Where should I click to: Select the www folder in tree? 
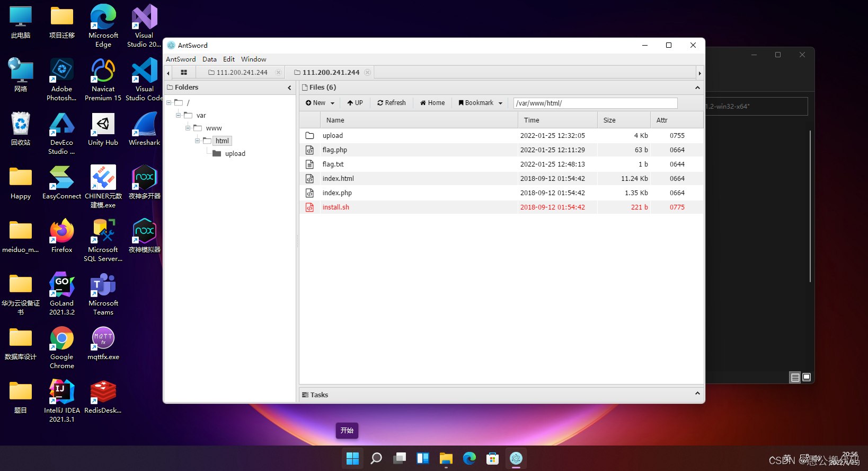pyautogui.click(x=214, y=128)
